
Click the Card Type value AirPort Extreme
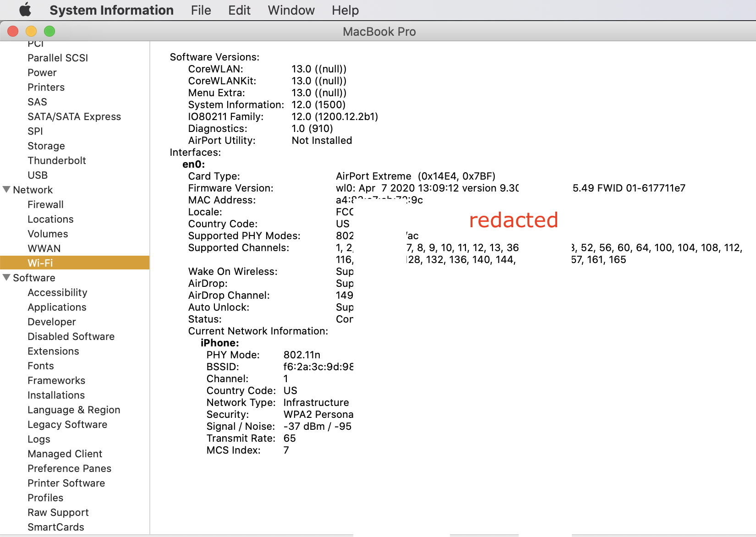coord(416,176)
